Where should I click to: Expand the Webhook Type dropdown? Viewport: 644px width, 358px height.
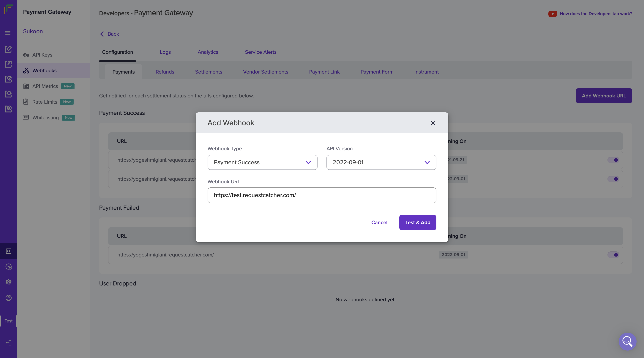(262, 162)
